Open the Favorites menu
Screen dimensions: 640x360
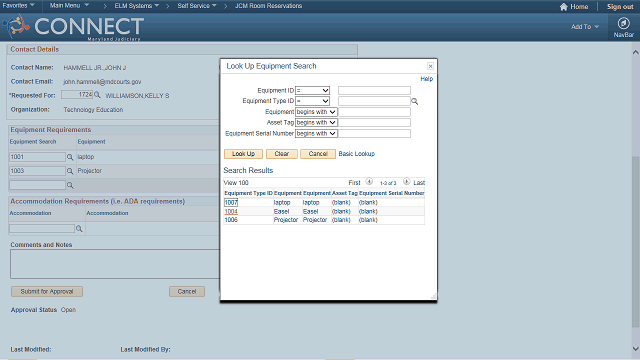[18, 6]
